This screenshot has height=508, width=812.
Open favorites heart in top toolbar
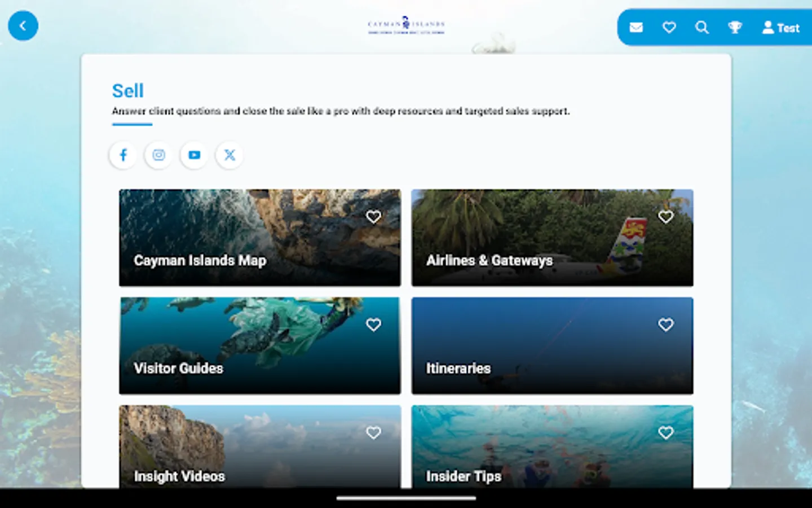point(669,27)
